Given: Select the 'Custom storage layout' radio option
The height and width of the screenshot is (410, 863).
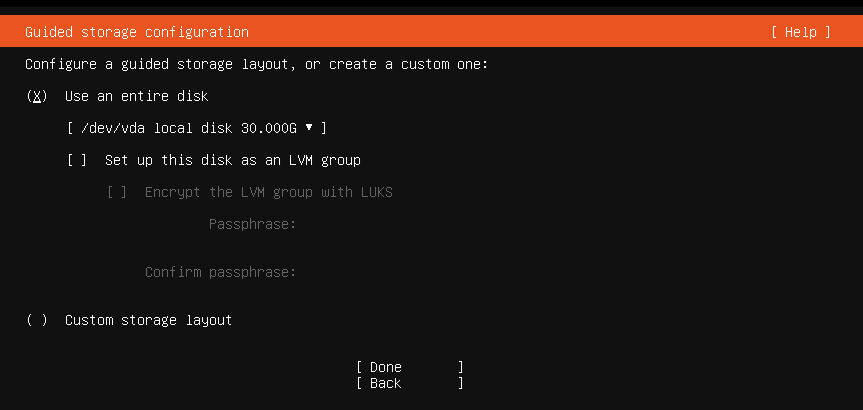Looking at the screenshot, I should (x=37, y=320).
